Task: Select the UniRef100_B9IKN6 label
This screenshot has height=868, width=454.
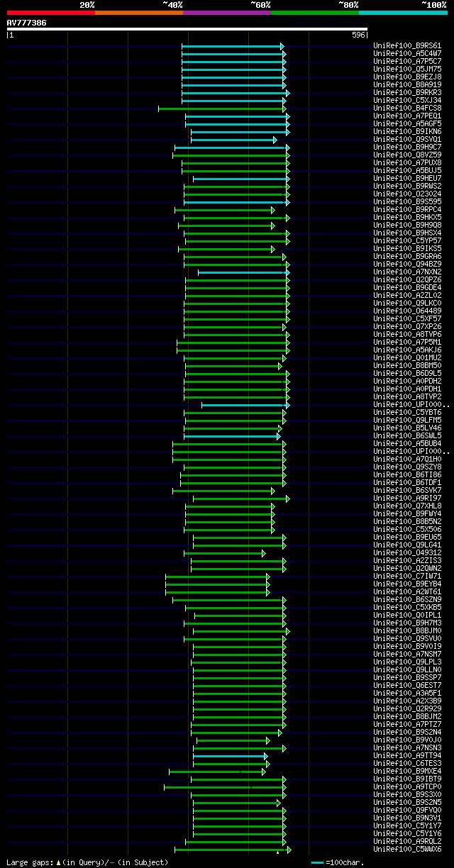Action: click(x=407, y=131)
